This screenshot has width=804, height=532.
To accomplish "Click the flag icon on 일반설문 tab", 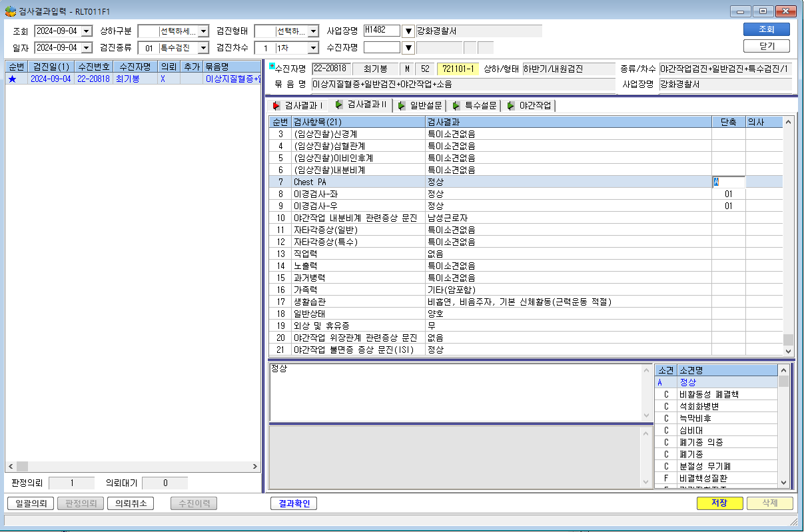I will point(402,106).
